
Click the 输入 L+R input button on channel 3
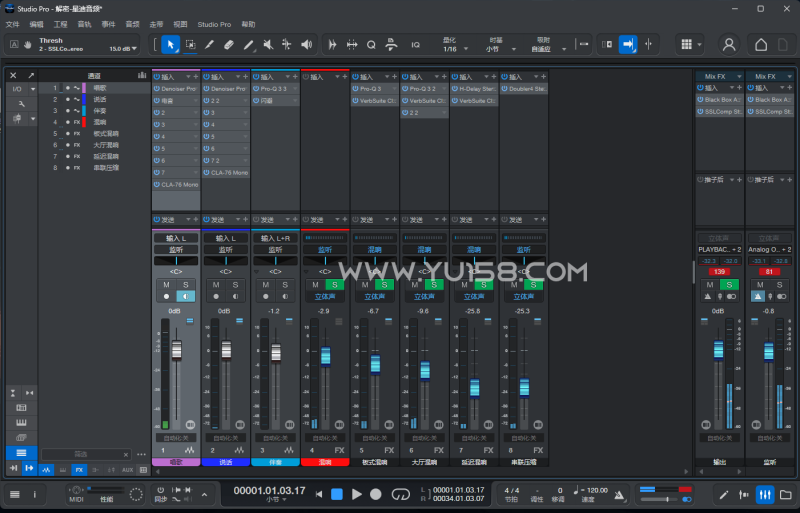click(276, 238)
